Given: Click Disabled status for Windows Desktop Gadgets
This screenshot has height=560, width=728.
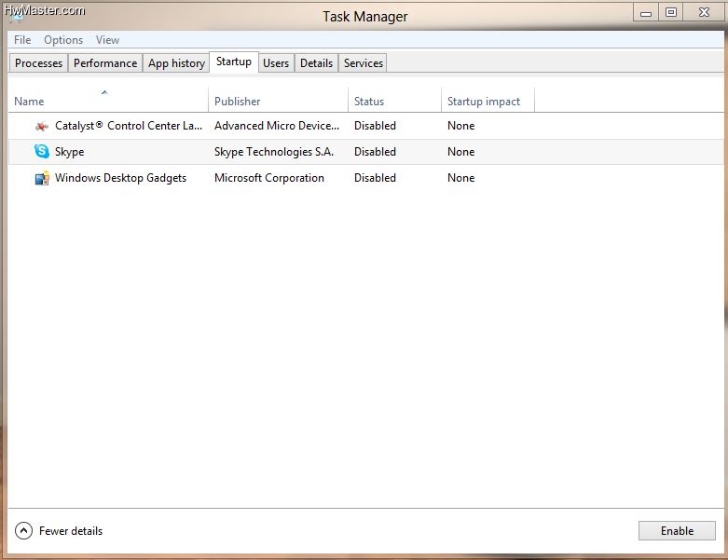Looking at the screenshot, I should pos(375,178).
